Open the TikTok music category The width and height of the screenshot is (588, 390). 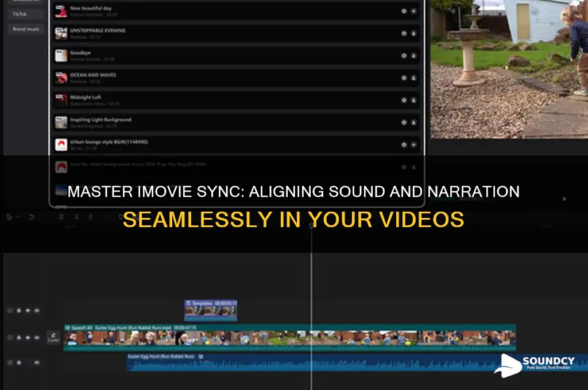pyautogui.click(x=25, y=14)
